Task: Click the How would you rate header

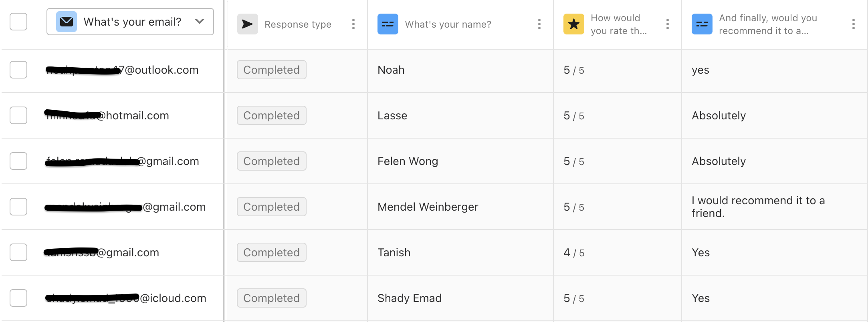Action: pos(618,24)
